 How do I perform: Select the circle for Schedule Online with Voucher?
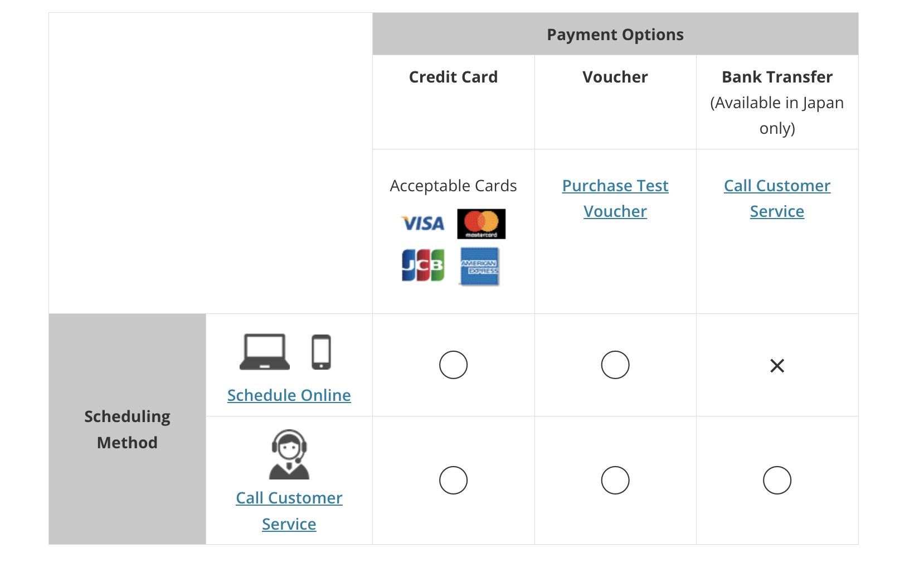(615, 365)
